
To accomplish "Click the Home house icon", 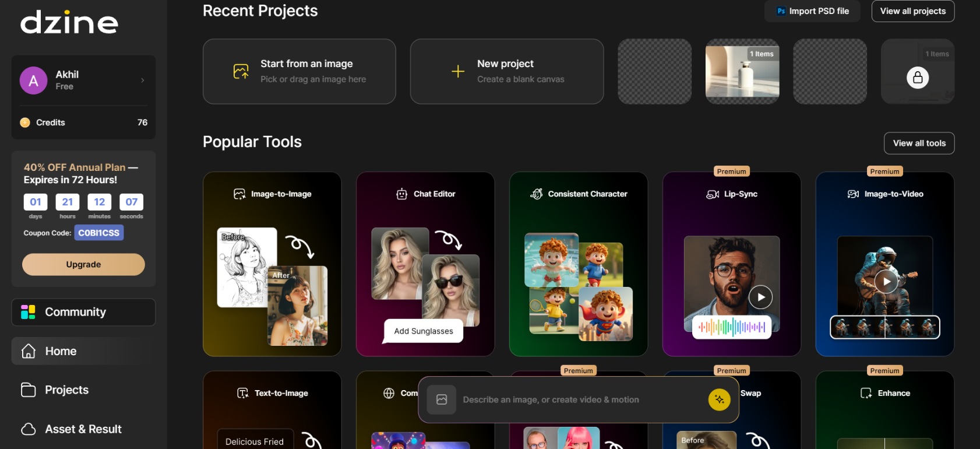I will tap(29, 351).
